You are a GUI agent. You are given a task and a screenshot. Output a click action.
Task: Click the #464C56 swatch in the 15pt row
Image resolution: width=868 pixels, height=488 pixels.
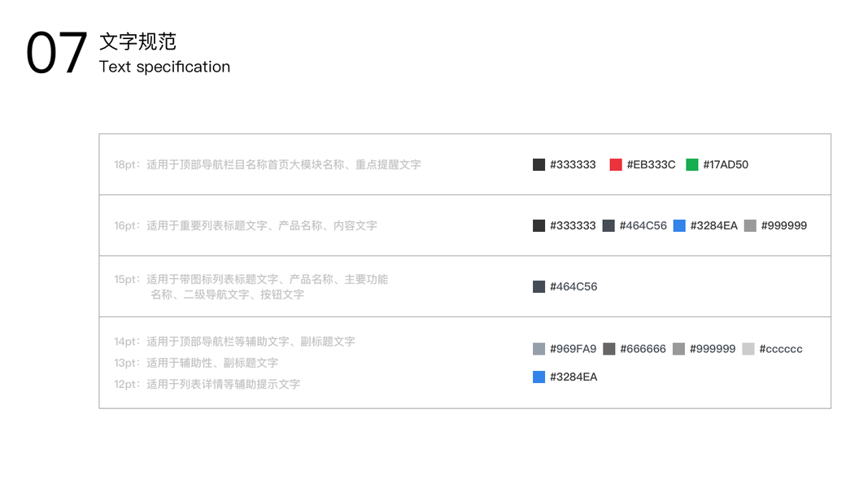point(539,286)
